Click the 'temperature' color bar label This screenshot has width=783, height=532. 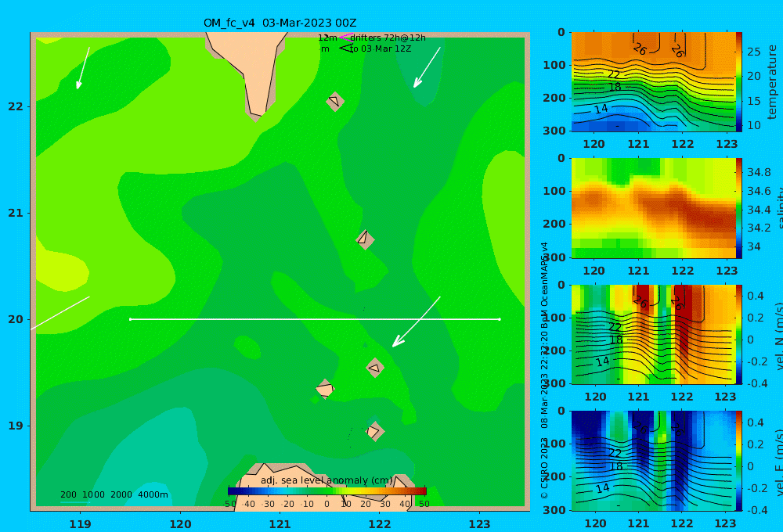tap(772, 82)
